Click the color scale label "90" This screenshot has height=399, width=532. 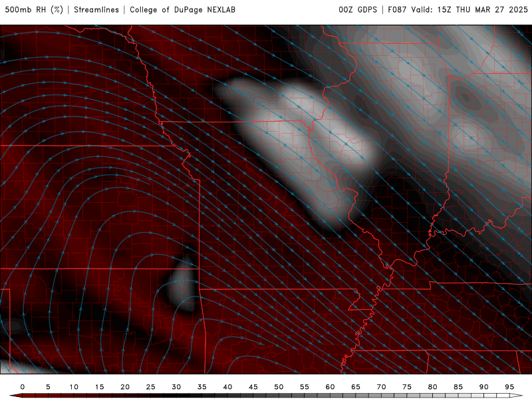(x=483, y=387)
